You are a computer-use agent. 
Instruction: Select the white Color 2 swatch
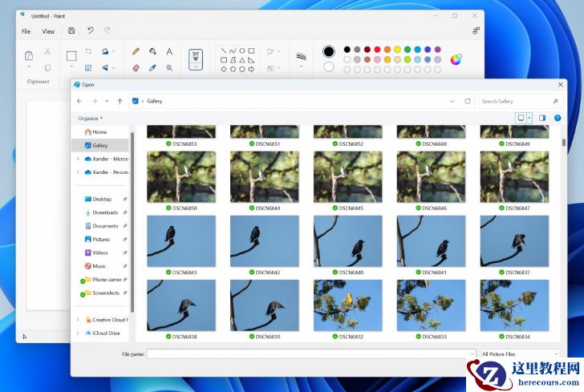tap(329, 67)
